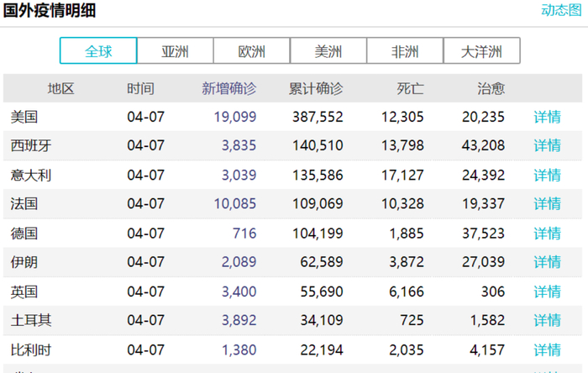Viewport: 588px width, 373px height.
Task: Show 详情 for 德国
Action: pyautogui.click(x=547, y=233)
